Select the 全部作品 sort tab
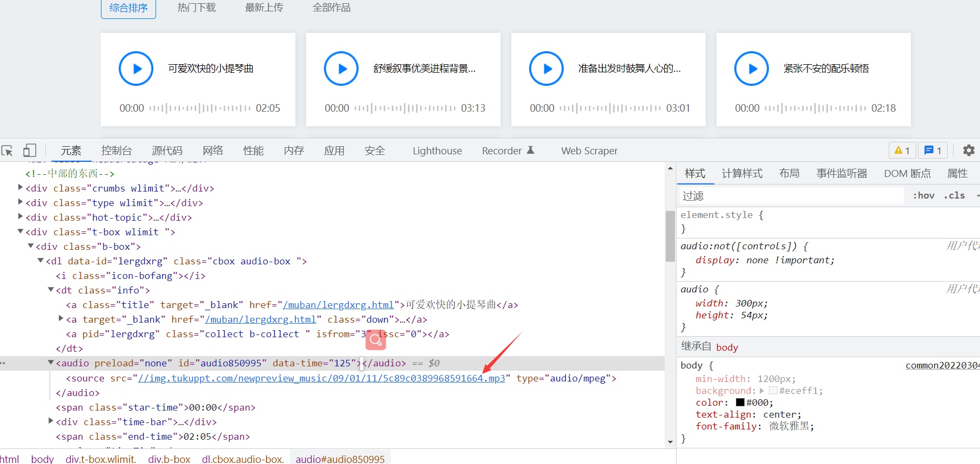This screenshot has height=464, width=980. click(x=332, y=8)
